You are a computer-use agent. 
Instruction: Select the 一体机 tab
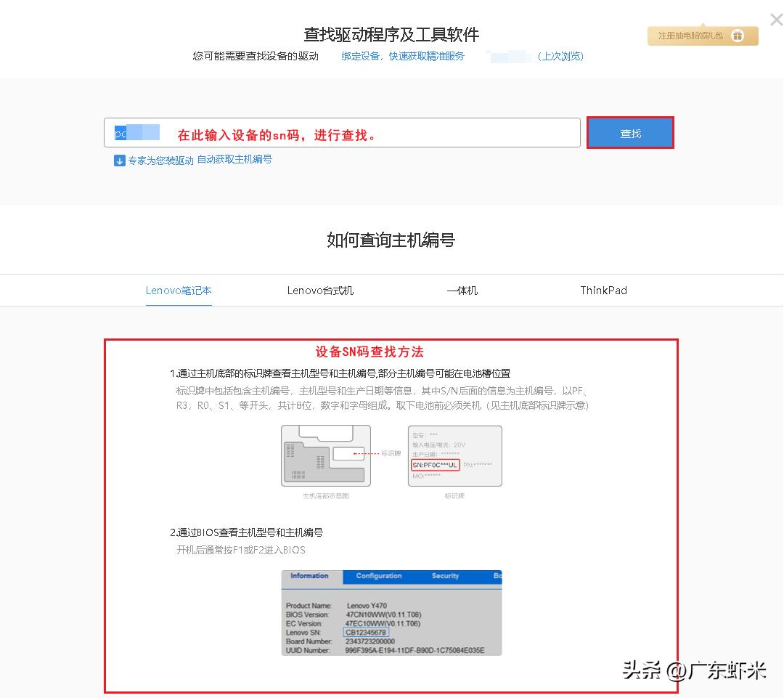[x=462, y=290]
